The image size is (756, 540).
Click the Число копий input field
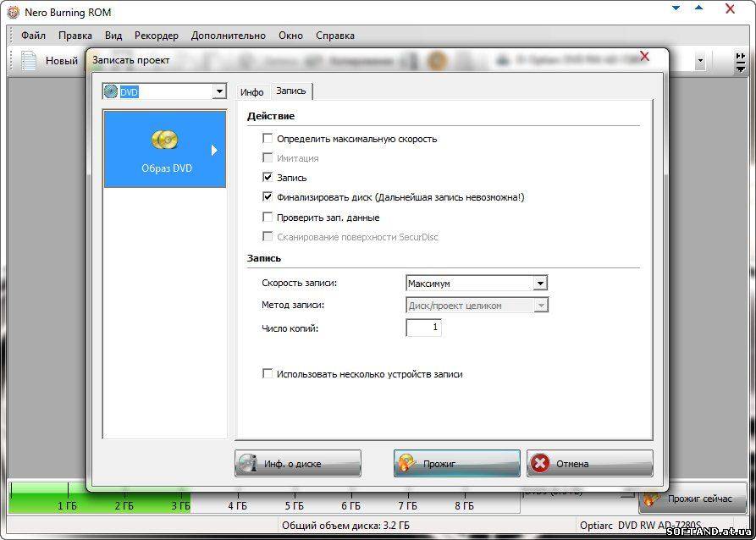click(x=424, y=328)
